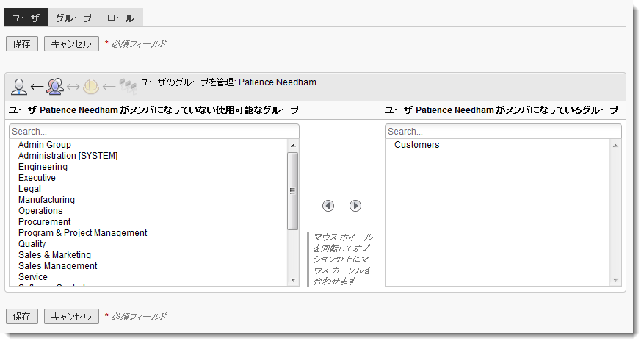Select the Service group
Image resolution: width=644 pixels, height=344 pixels.
(x=33, y=277)
